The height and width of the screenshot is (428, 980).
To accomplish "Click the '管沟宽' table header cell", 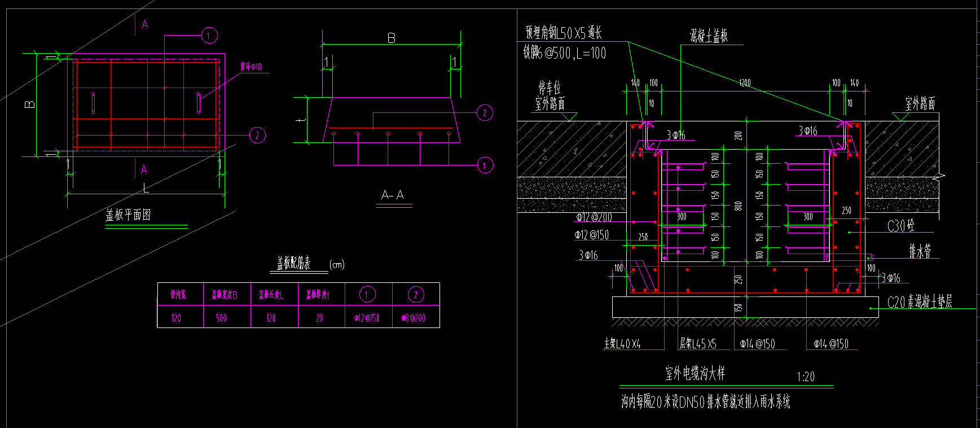I will coord(179,294).
